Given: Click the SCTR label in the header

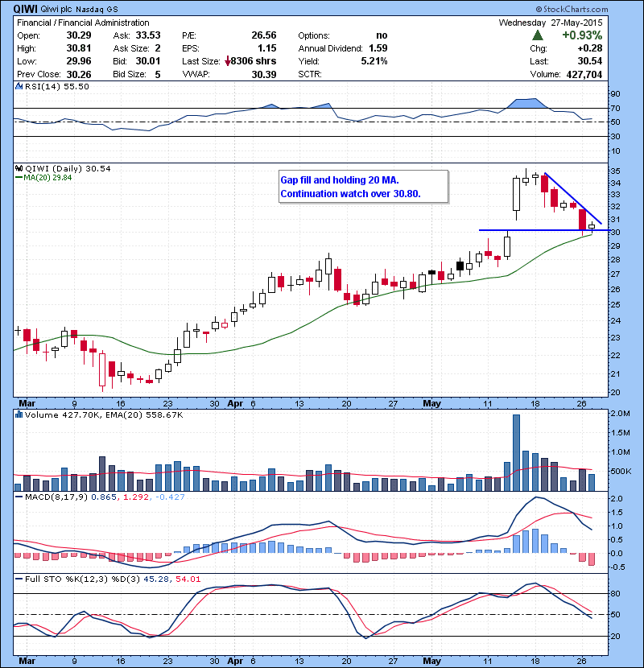Looking at the screenshot, I should click(x=310, y=74).
